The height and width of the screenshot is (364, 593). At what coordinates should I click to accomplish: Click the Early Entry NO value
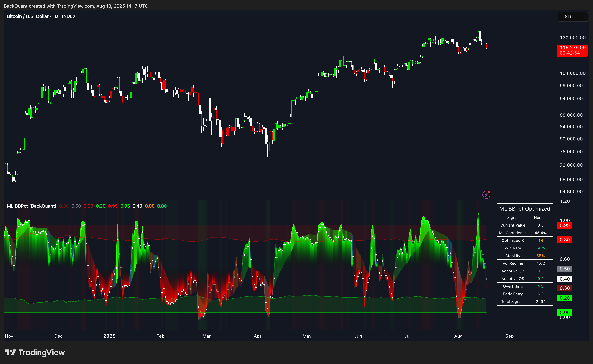[x=541, y=294]
